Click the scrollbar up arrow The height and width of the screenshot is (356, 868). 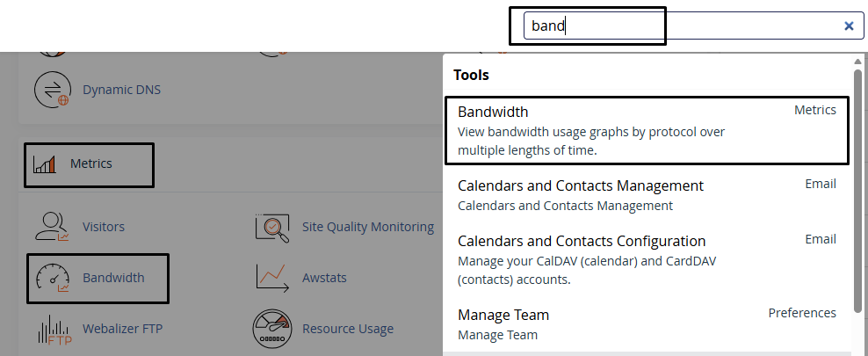click(x=858, y=61)
